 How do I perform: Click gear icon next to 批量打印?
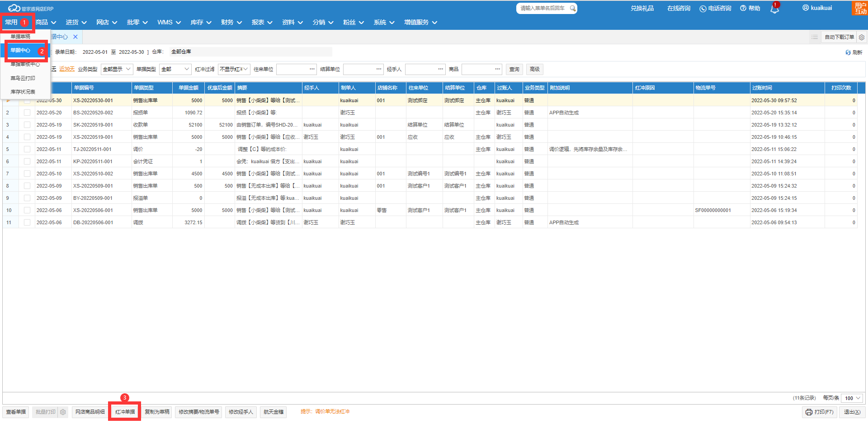[x=63, y=412]
